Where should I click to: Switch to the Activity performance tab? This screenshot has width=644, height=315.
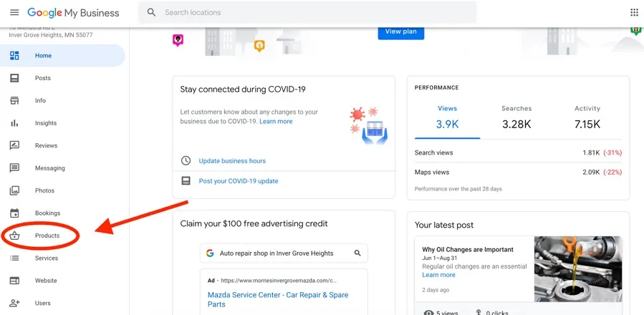pyautogui.click(x=587, y=118)
